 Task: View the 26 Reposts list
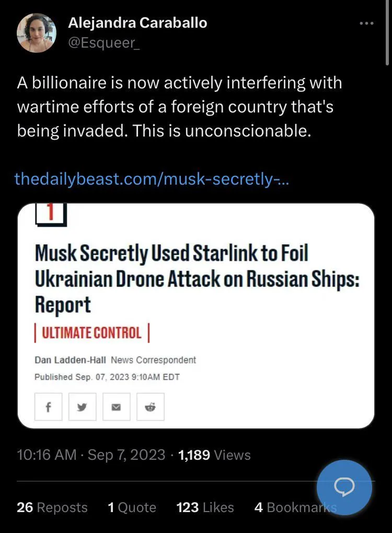[x=52, y=507]
